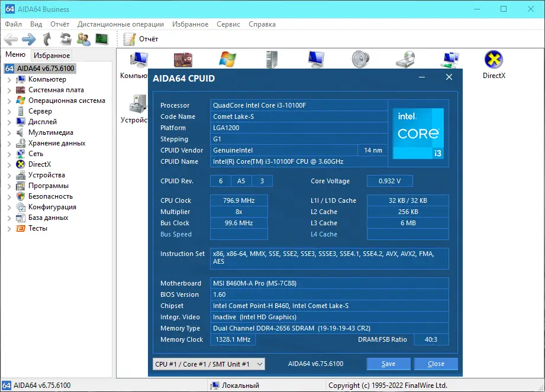Click the Processor value QuadCore Intel Core i3-10100F
The height and width of the screenshot is (392, 545).
299,105
